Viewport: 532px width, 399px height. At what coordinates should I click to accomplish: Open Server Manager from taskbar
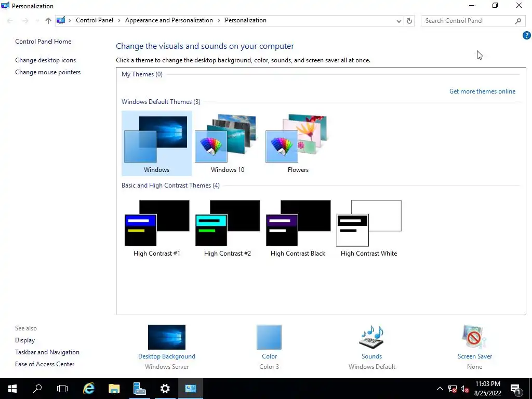139,389
